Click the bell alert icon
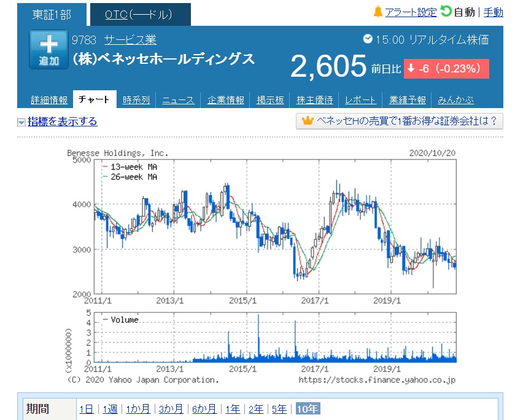Screen dimensions: 515x420 [x=378, y=12]
